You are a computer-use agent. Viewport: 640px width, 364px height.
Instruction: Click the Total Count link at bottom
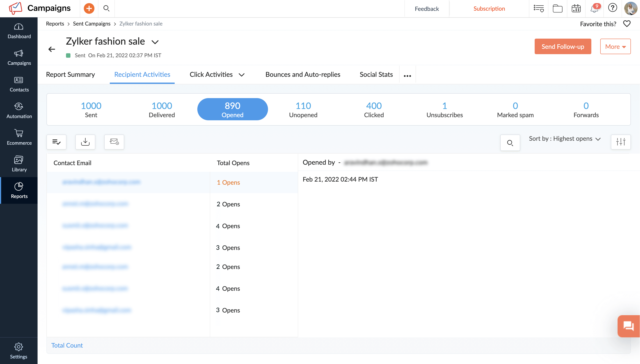point(67,345)
